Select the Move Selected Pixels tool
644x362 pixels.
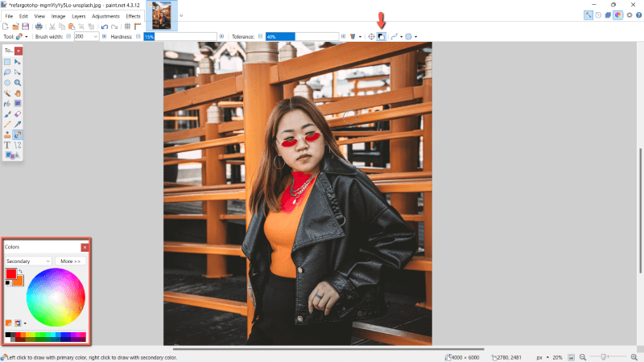[18, 62]
